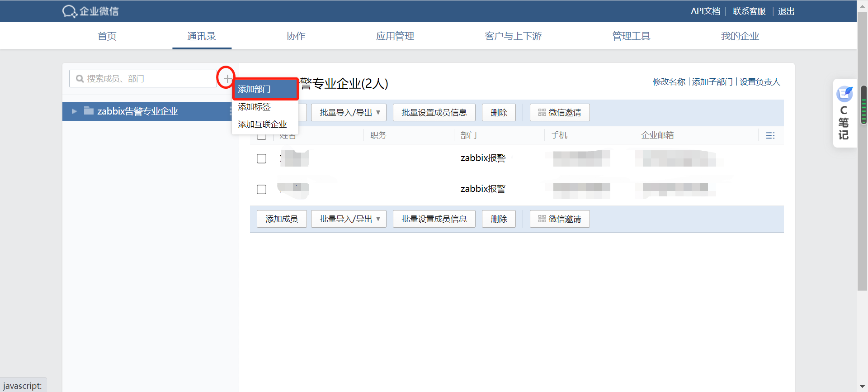Click the 企业微信 logo
868x392 pixels.
pyautogui.click(x=90, y=11)
